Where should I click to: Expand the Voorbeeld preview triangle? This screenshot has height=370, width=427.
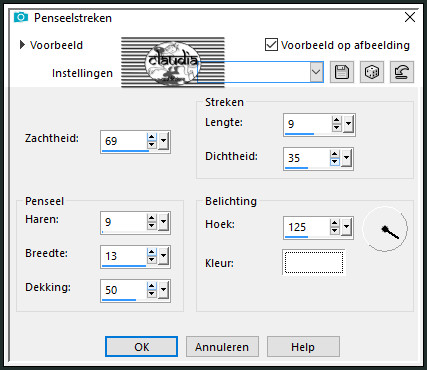click(22, 45)
